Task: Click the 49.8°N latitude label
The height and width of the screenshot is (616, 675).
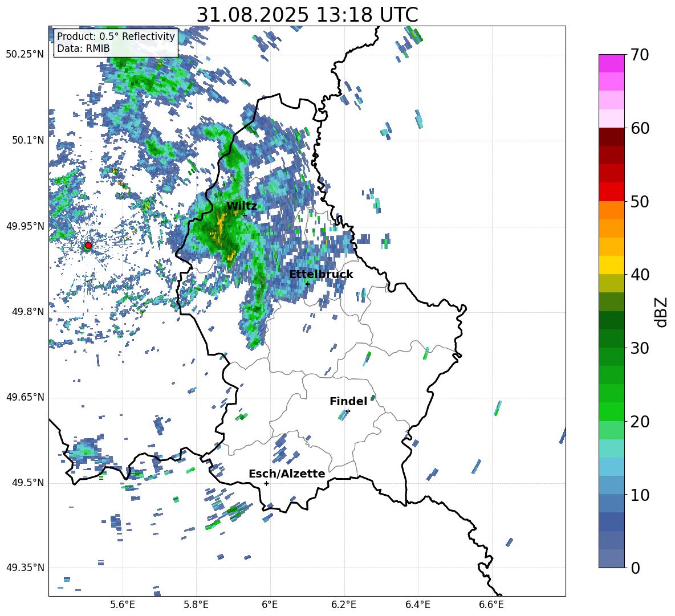Action: [x=28, y=312]
